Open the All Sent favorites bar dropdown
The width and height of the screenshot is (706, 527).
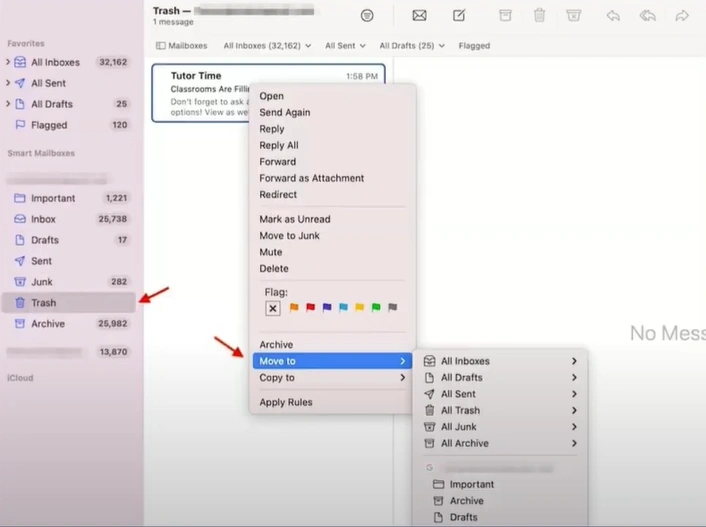pos(345,45)
